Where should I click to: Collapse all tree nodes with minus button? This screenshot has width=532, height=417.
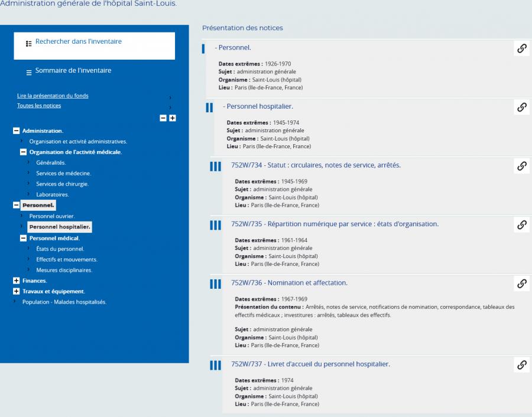pos(163,118)
